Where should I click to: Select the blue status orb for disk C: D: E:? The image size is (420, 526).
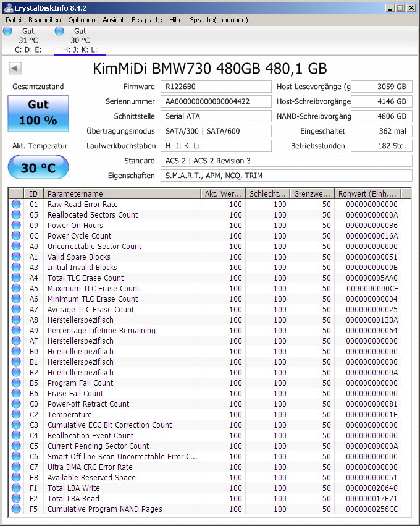click(x=7, y=31)
